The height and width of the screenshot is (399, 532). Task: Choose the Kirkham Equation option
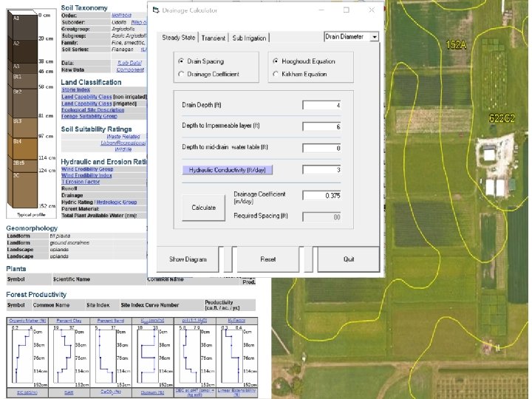click(276, 75)
